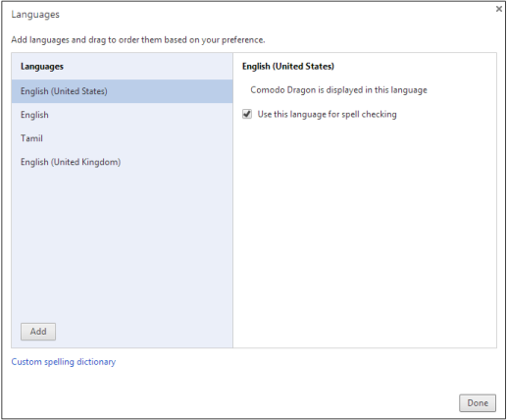Confirm with the Done button
This screenshot has height=420, width=508.
(x=478, y=402)
